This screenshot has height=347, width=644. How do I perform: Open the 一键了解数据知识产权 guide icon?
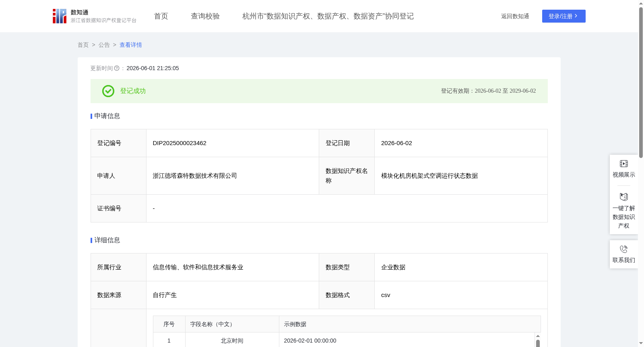[624, 197]
